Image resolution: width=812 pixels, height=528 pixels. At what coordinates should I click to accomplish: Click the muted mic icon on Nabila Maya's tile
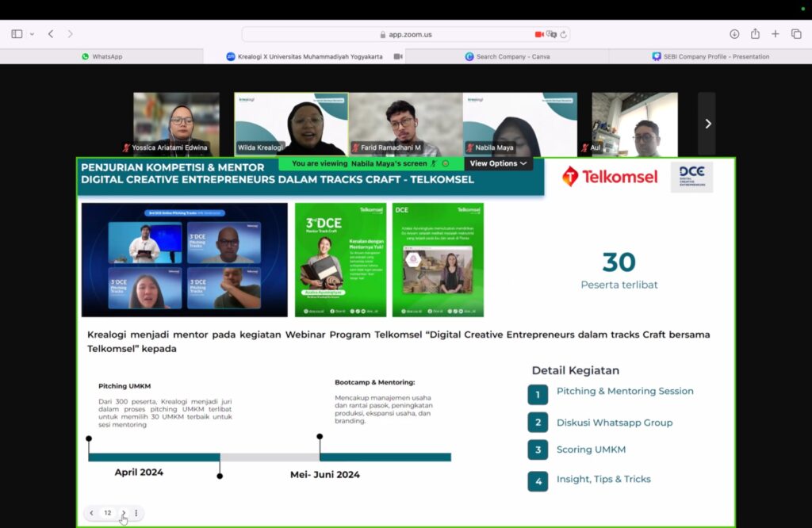coord(469,147)
